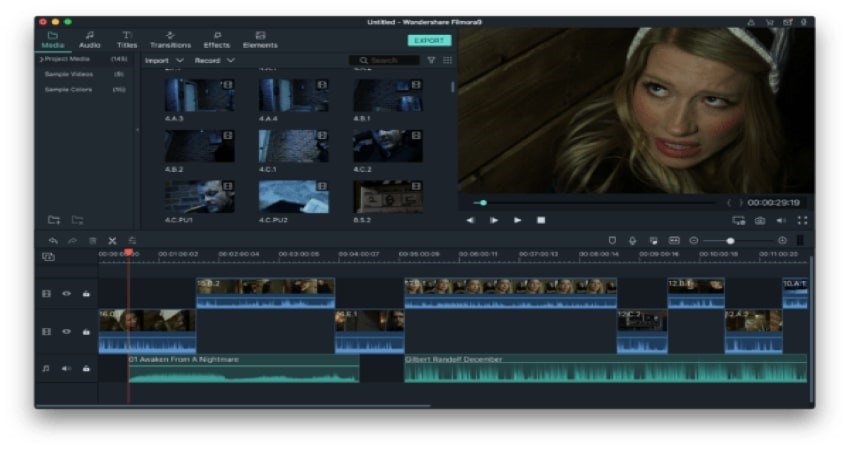Image resolution: width=850 pixels, height=450 pixels.
Task: Hide the lower video track
Action: click(66, 331)
